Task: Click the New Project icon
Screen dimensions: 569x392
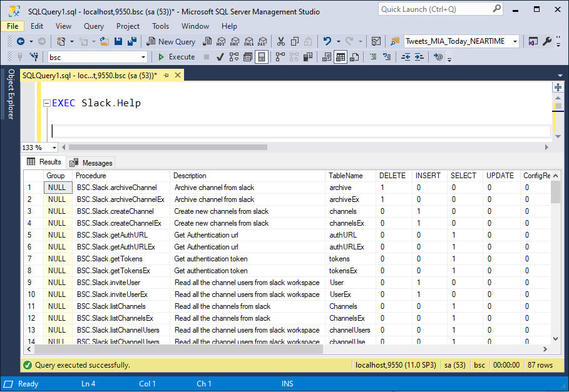Action: click(61, 42)
